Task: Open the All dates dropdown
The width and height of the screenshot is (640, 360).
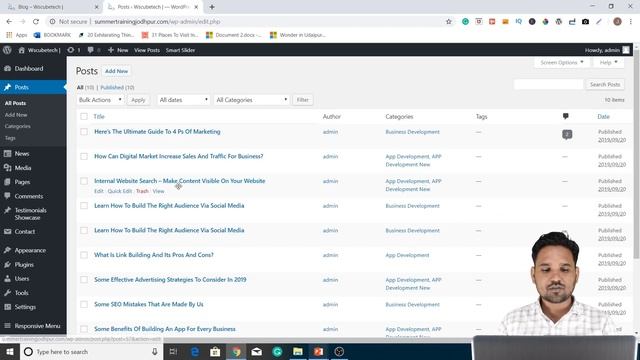Action: pyautogui.click(x=183, y=100)
